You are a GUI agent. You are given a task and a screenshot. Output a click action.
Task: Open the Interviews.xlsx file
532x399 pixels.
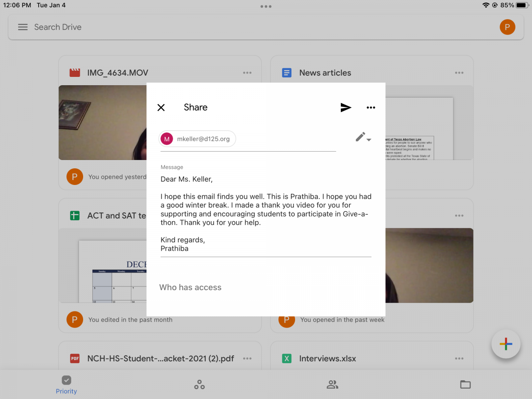click(328, 359)
